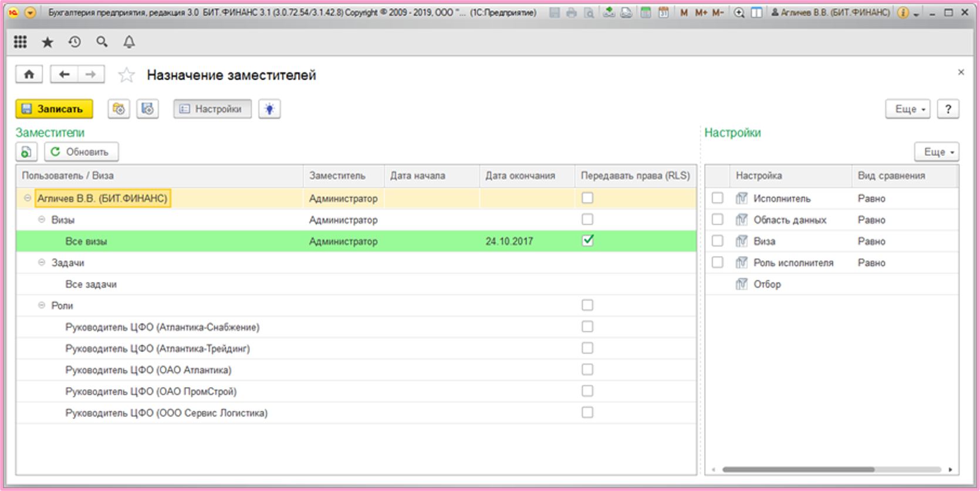
Task: Close the Назначение заместителей form tab
Action: (961, 72)
